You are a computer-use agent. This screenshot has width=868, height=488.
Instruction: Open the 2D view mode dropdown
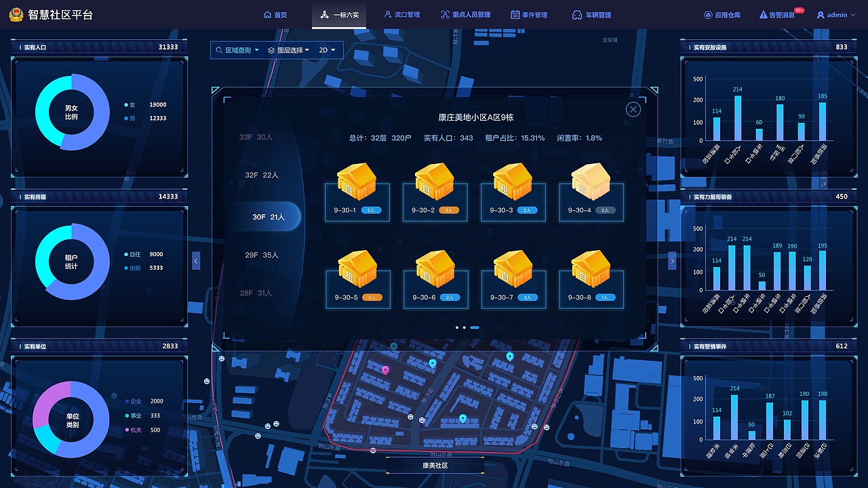click(x=327, y=49)
